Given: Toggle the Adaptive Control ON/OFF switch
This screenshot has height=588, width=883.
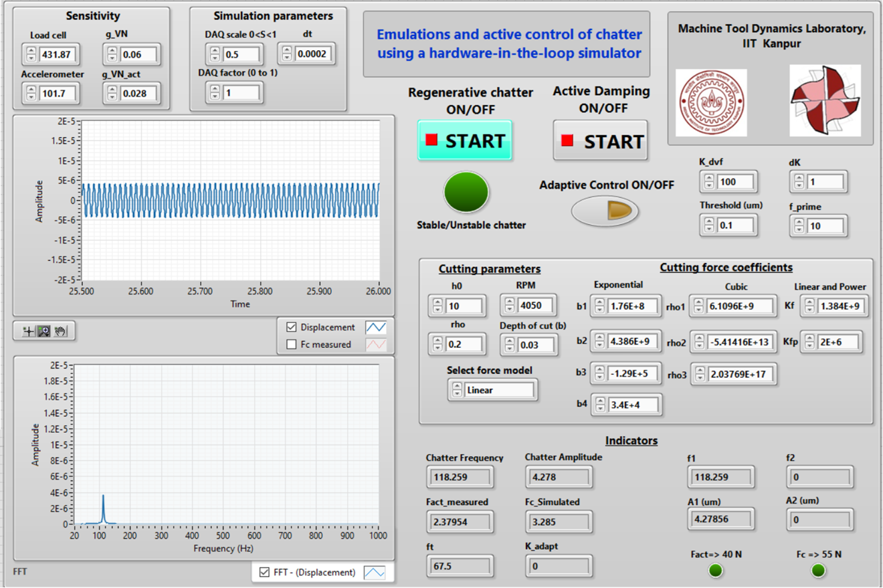Looking at the screenshot, I should coord(604,210).
